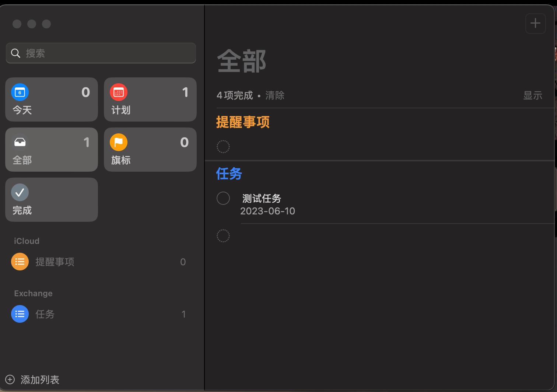The image size is (557, 392).
Task: Clear completed reminders with 清除
Action: point(275,95)
